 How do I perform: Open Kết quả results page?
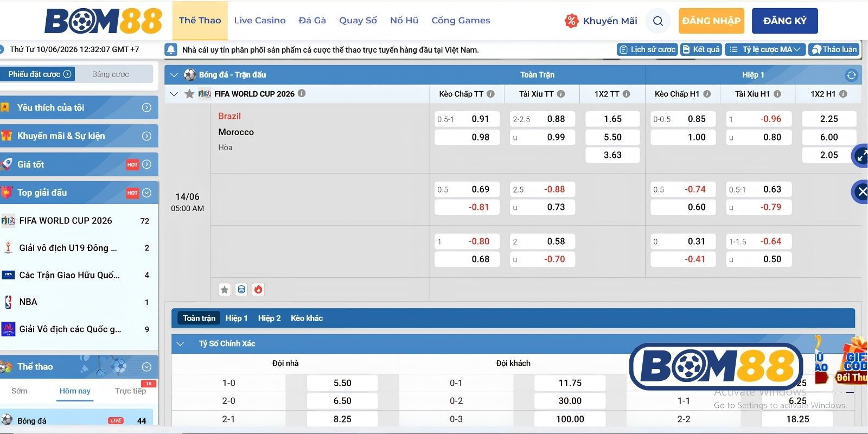pyautogui.click(x=701, y=49)
